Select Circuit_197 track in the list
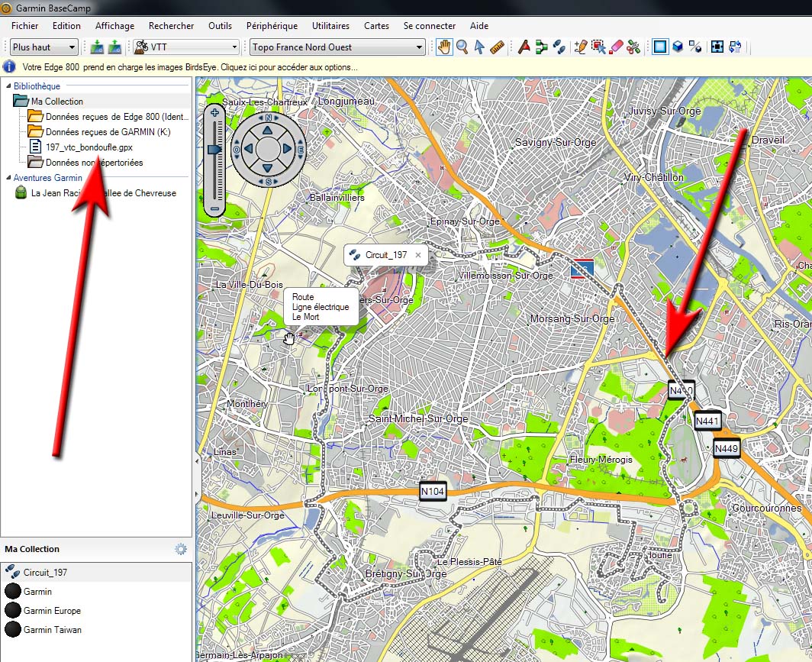This screenshot has height=662, width=812. pos(96,573)
